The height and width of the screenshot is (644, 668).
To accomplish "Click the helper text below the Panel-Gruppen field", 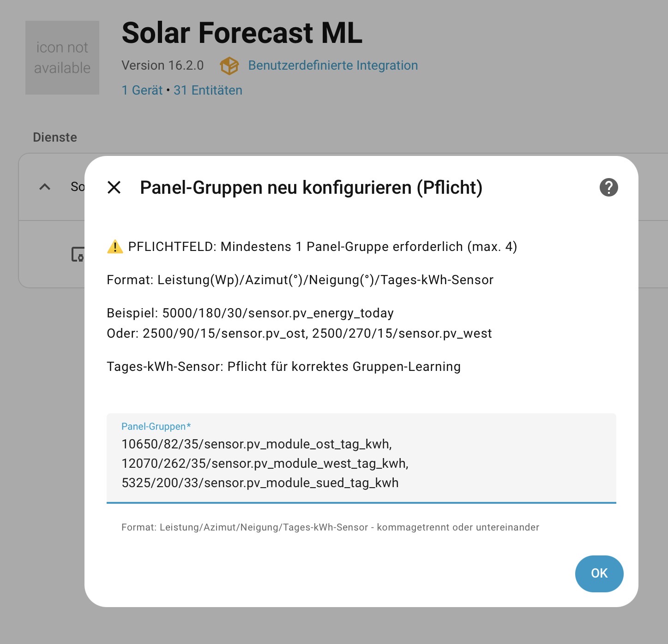I will (330, 527).
